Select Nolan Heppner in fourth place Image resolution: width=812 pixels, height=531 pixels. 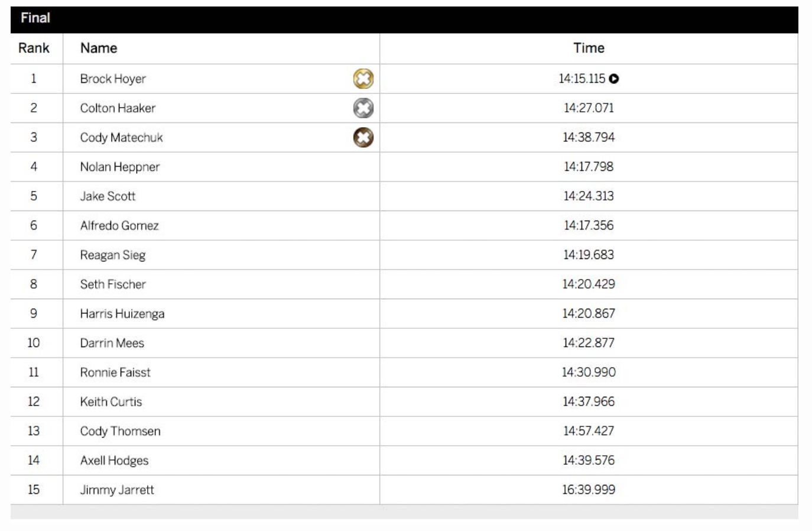(120, 167)
